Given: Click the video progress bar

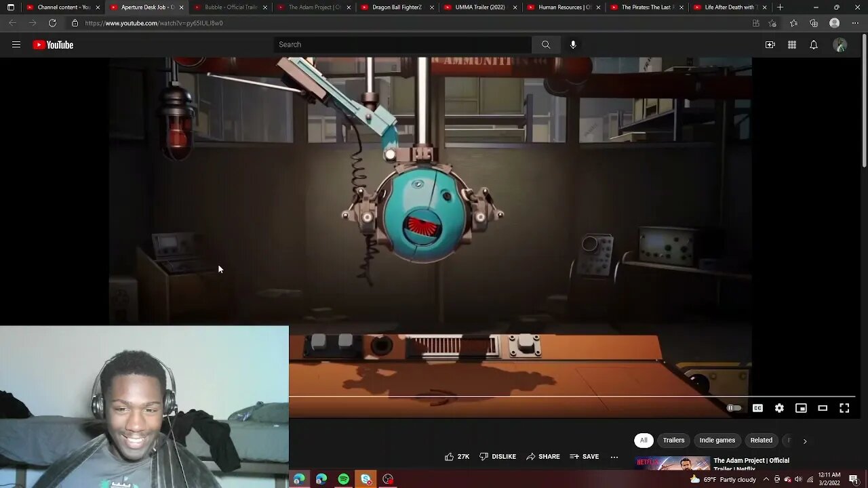Looking at the screenshot, I should click(x=572, y=396).
